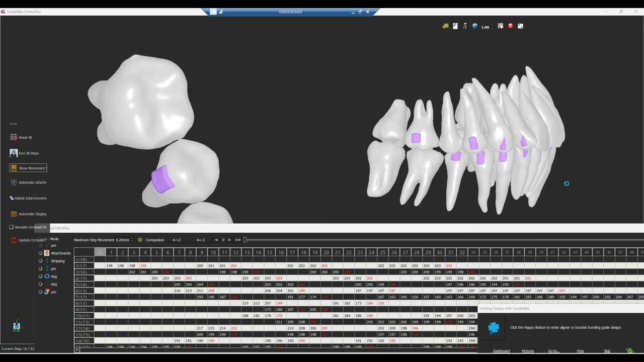Screen dimensions: 644x362
Task: Click Update Occlusal Contact refresh icon
Action: [x=14, y=240]
